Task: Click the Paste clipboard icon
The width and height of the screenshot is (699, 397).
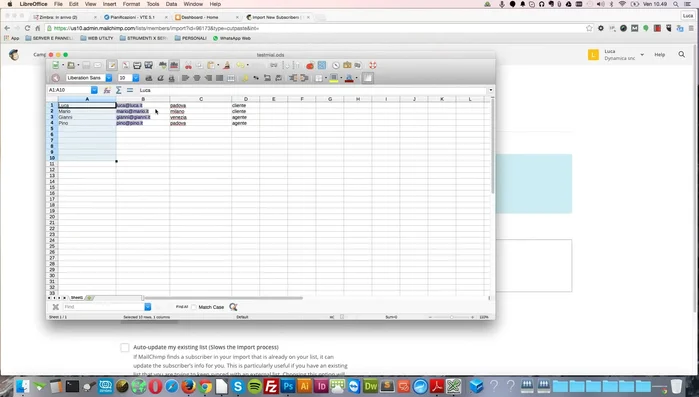Action: click(x=211, y=65)
